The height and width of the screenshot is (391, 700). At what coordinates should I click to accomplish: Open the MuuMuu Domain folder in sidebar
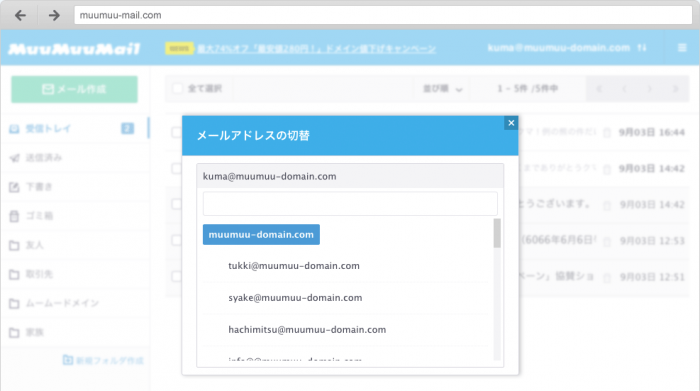(74, 304)
